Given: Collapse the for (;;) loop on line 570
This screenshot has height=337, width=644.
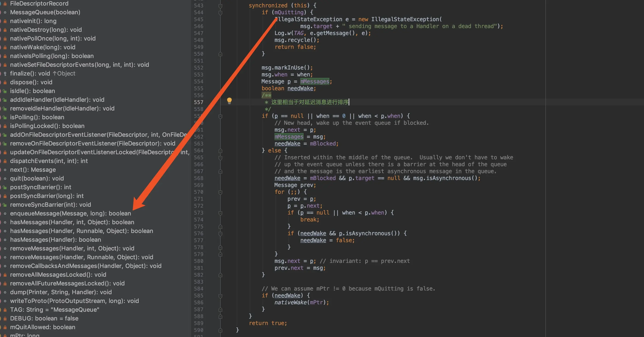Looking at the screenshot, I should pyautogui.click(x=220, y=192).
